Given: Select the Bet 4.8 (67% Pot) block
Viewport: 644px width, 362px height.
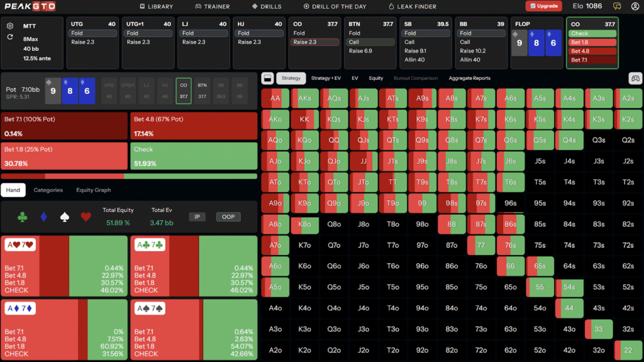Looking at the screenshot, I should point(194,126).
